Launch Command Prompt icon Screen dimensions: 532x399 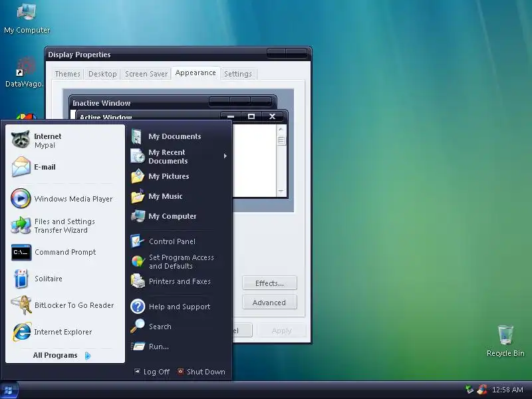coord(21,252)
